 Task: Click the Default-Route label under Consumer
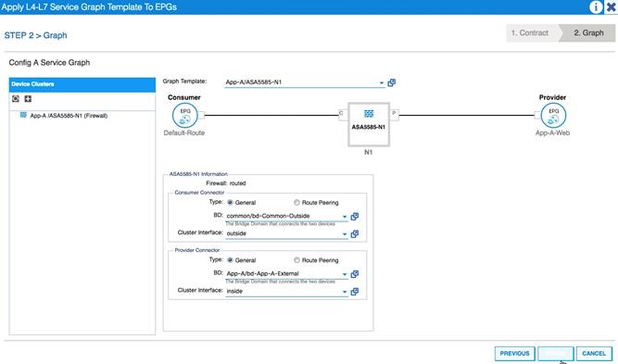184,132
